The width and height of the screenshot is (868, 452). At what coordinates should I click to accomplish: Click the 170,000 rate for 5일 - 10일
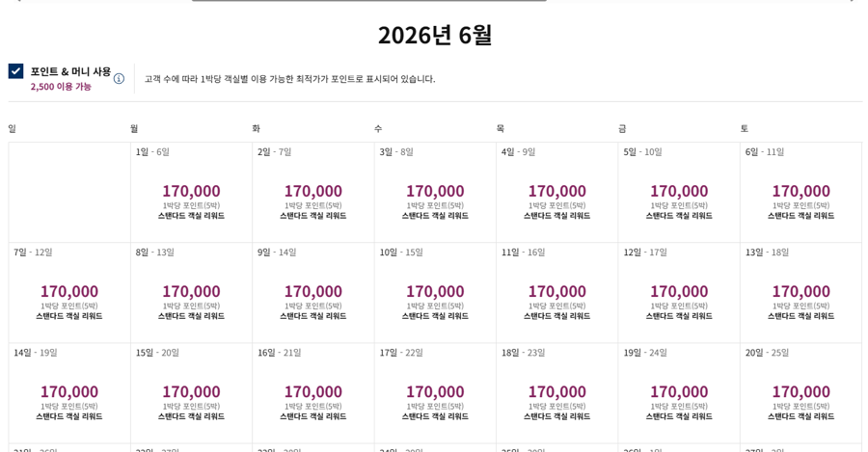click(679, 191)
